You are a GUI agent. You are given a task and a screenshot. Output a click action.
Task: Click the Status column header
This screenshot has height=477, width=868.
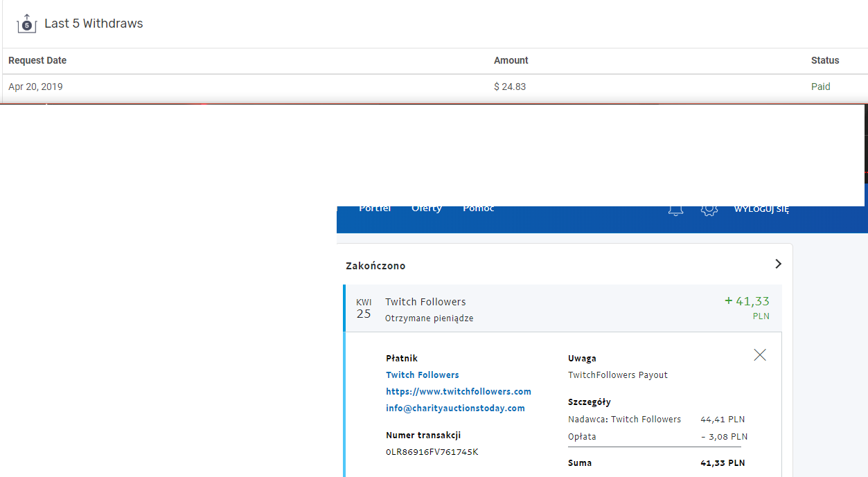(x=825, y=60)
